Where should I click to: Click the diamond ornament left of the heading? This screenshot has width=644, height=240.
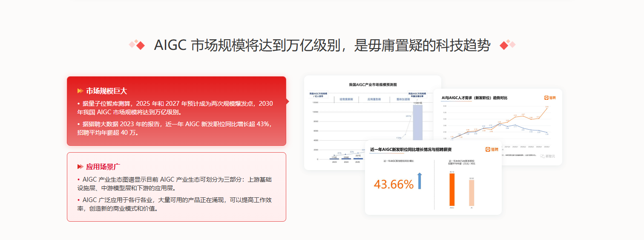(137, 44)
